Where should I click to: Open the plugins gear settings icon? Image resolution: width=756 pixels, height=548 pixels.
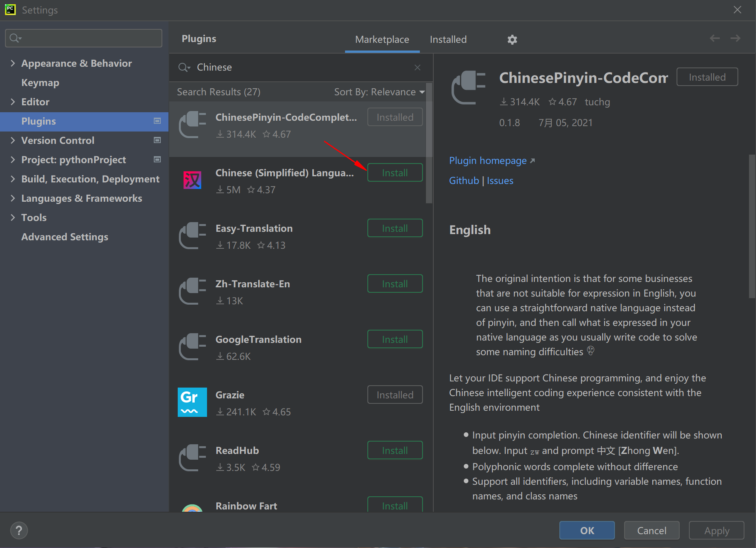pyautogui.click(x=512, y=40)
